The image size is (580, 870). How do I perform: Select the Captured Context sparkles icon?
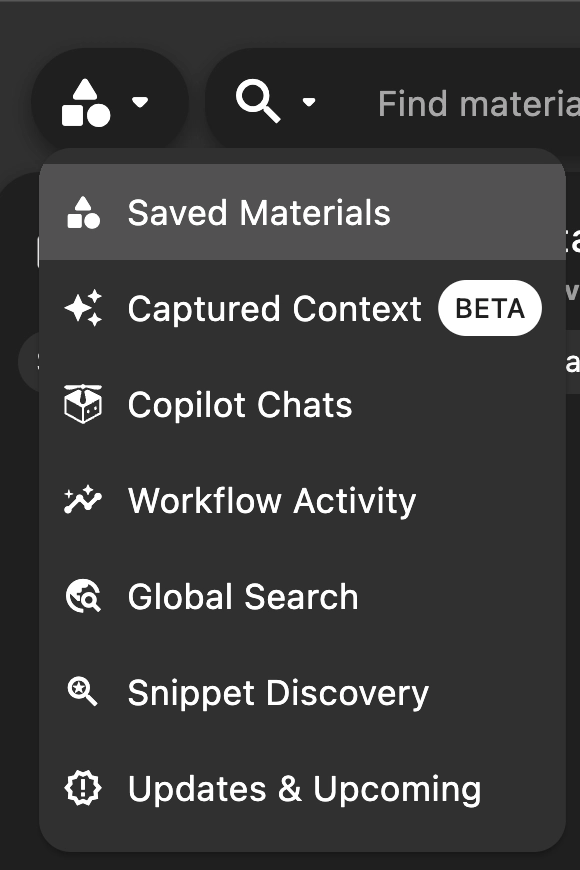pos(85,308)
